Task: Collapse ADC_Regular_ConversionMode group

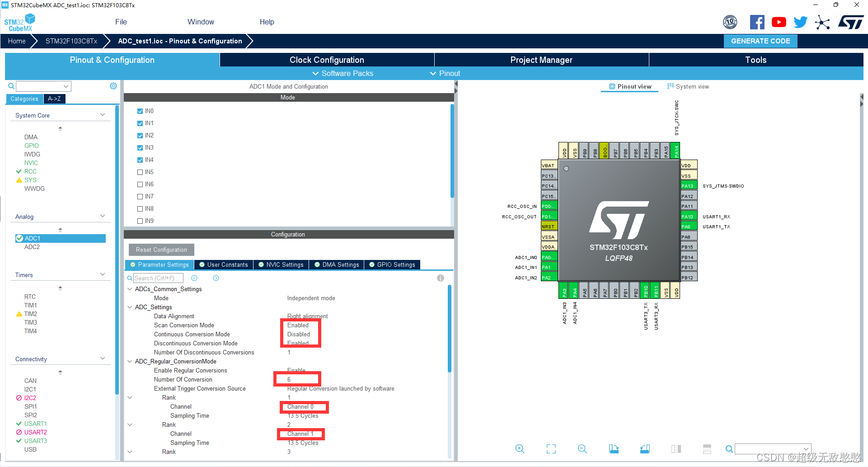Action: (x=130, y=361)
